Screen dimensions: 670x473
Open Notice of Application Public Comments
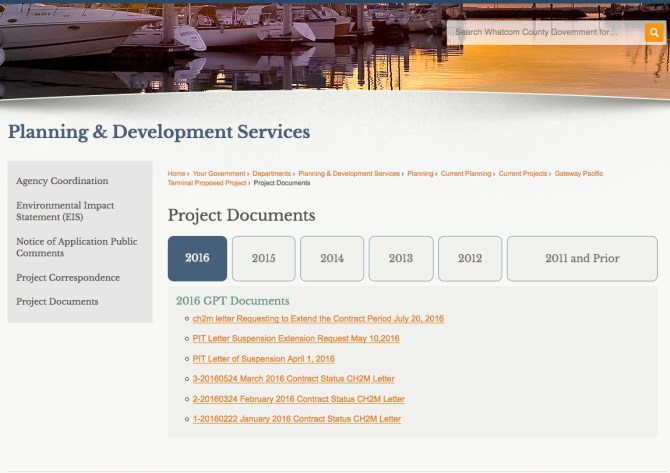click(x=76, y=247)
